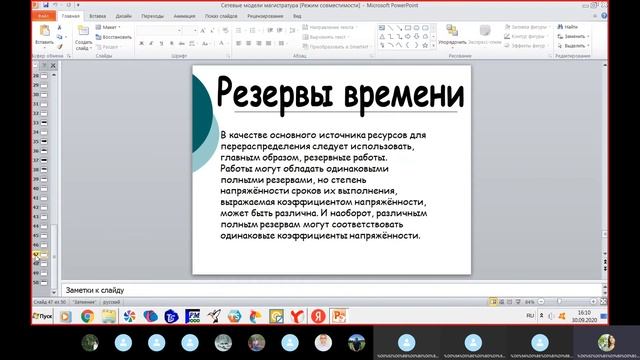Click the red Yandex 'Я' taskbar icon
The image size is (640, 360).
pos(318,316)
